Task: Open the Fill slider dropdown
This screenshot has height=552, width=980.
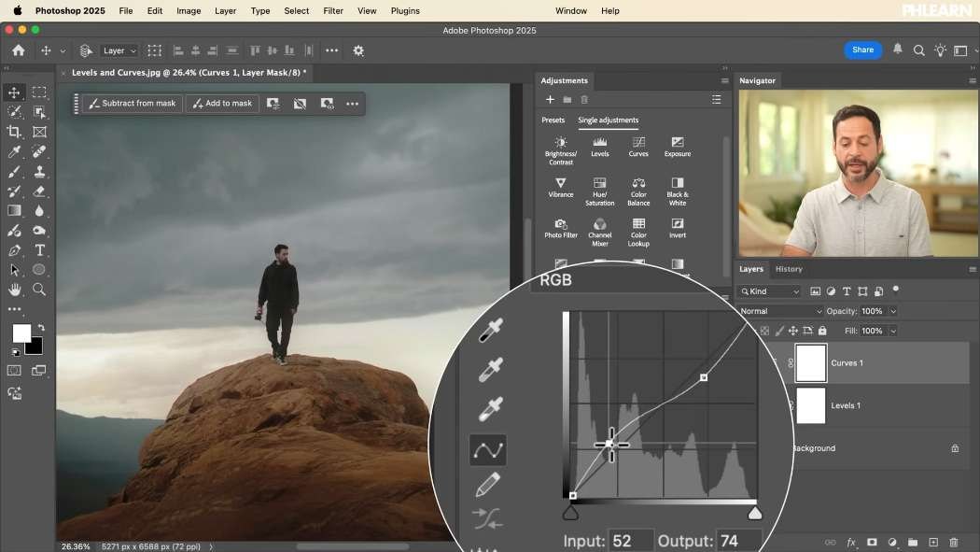Action: [893, 331]
